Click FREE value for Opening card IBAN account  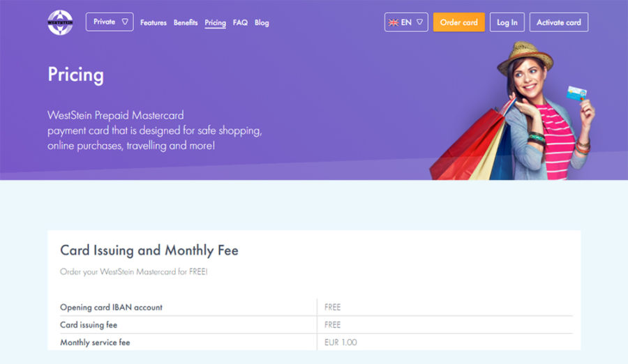[332, 307]
